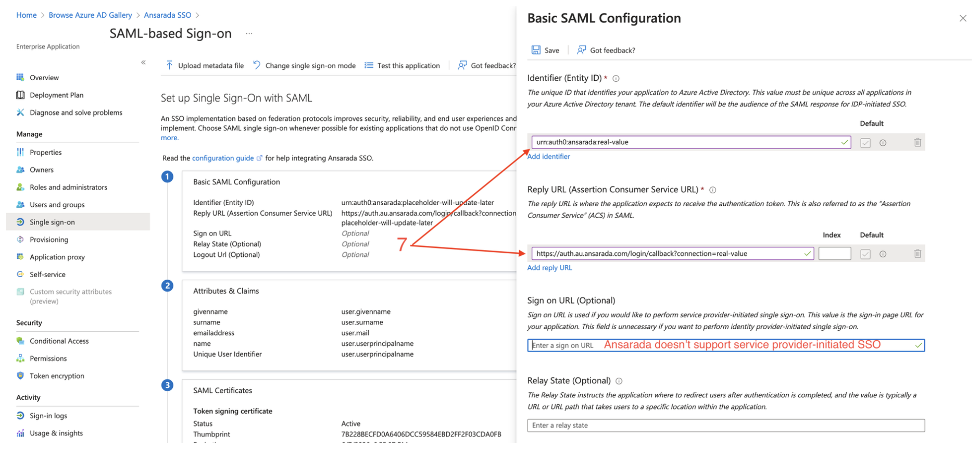Screen dimensions: 980x449
Task: Click Add identifier link
Action: pyautogui.click(x=548, y=157)
